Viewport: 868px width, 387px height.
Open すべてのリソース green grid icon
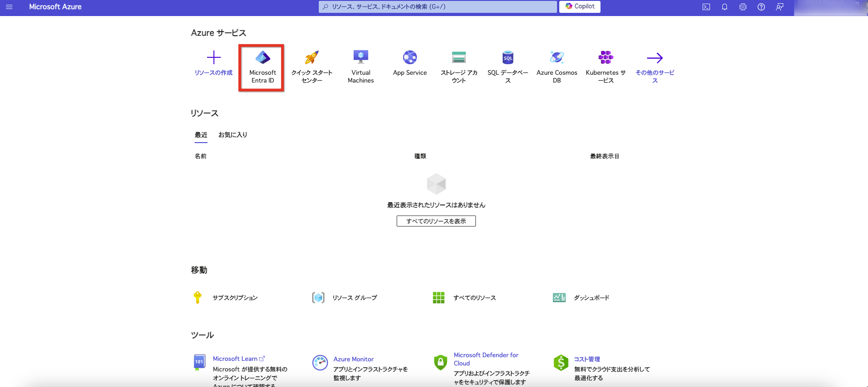click(439, 298)
